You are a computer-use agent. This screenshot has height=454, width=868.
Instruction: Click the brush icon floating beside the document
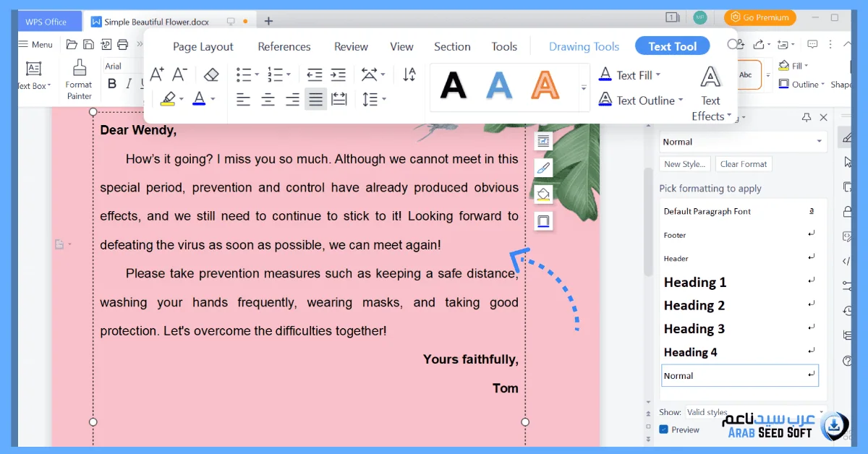pyautogui.click(x=543, y=167)
